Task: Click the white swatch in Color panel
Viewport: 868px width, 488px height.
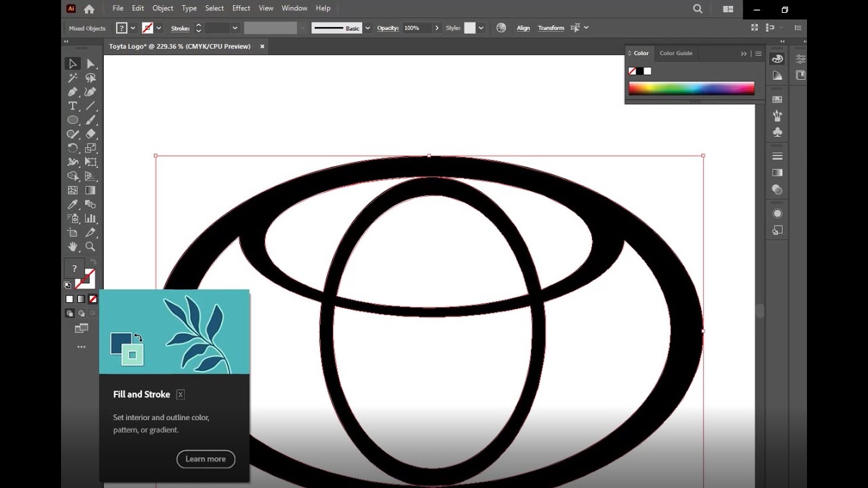Action: pos(648,71)
